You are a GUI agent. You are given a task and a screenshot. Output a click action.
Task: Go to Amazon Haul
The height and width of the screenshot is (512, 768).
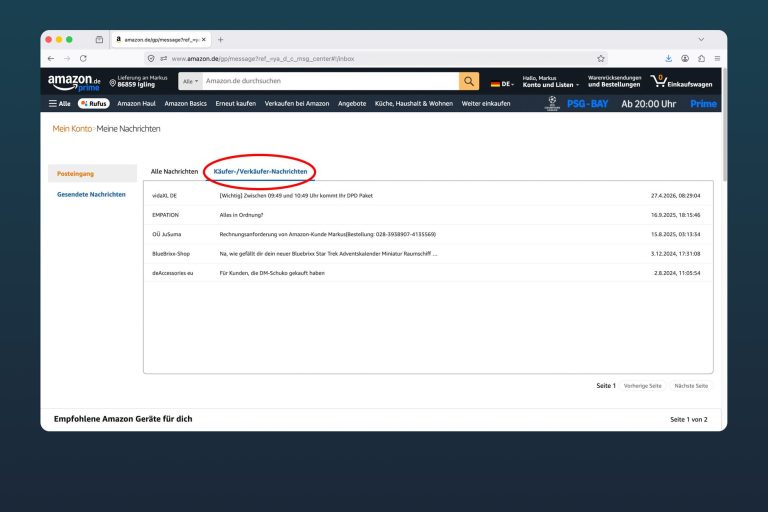[x=136, y=103]
